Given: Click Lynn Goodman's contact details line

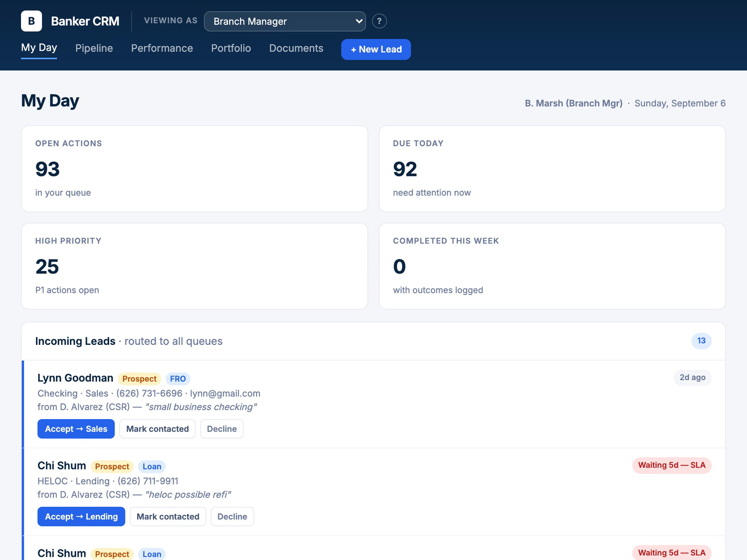Looking at the screenshot, I should [149, 393].
